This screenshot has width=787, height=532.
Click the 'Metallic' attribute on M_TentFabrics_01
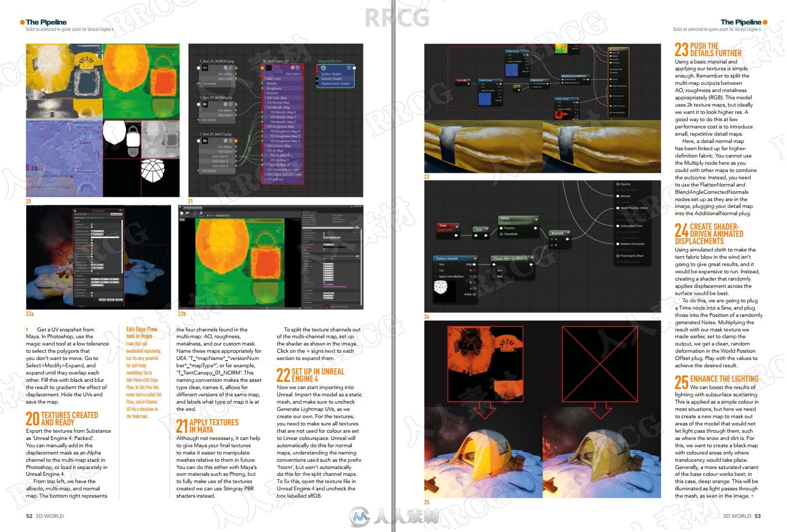[272, 83]
